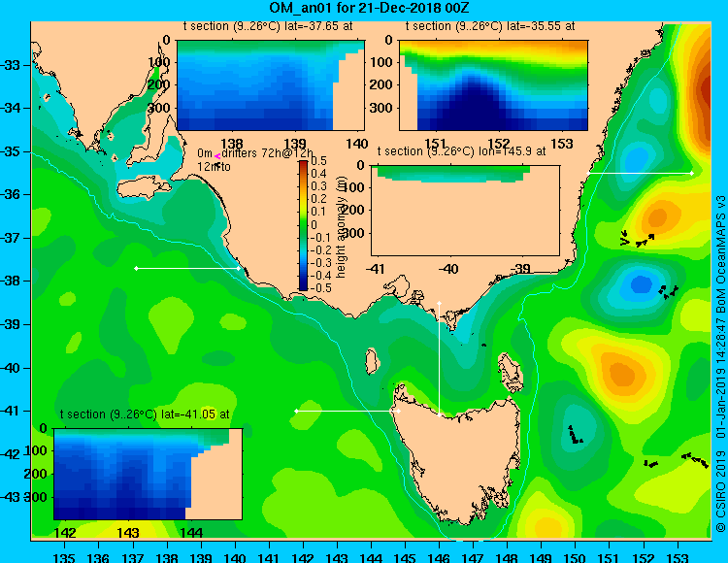The image size is (728, 563).
Task: Click the 't section (9..26°C) lon=145.9 at' caption
Action: (461, 151)
